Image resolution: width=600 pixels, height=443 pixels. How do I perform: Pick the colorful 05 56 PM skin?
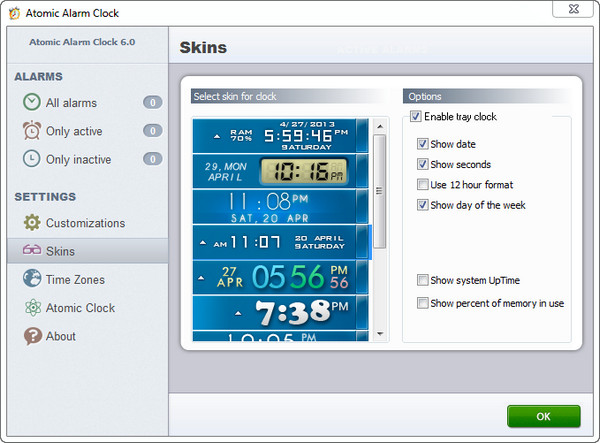281,277
